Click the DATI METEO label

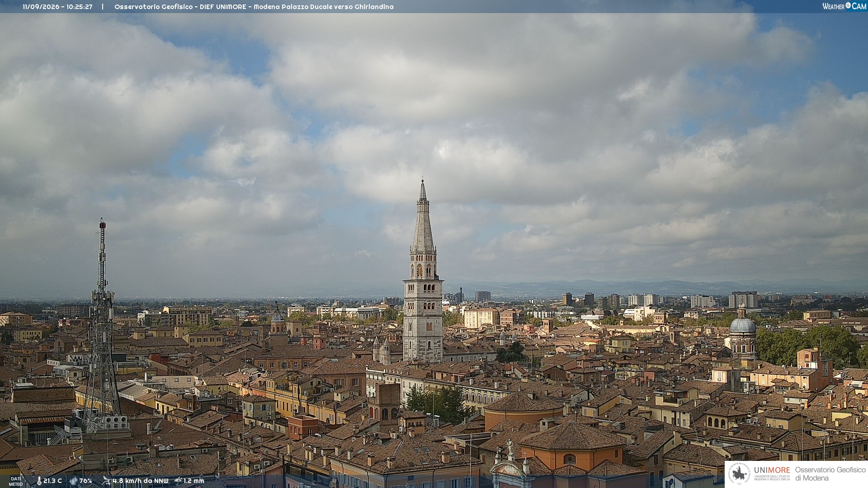[16, 482]
